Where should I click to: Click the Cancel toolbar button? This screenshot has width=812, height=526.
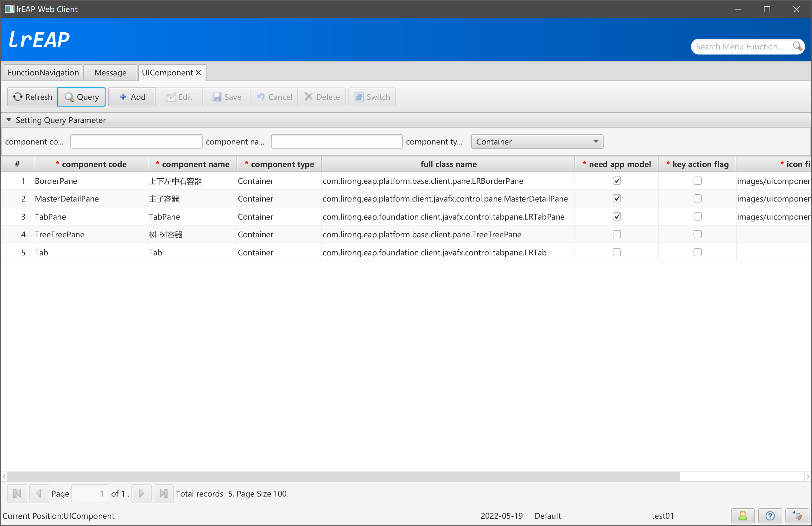(x=274, y=97)
